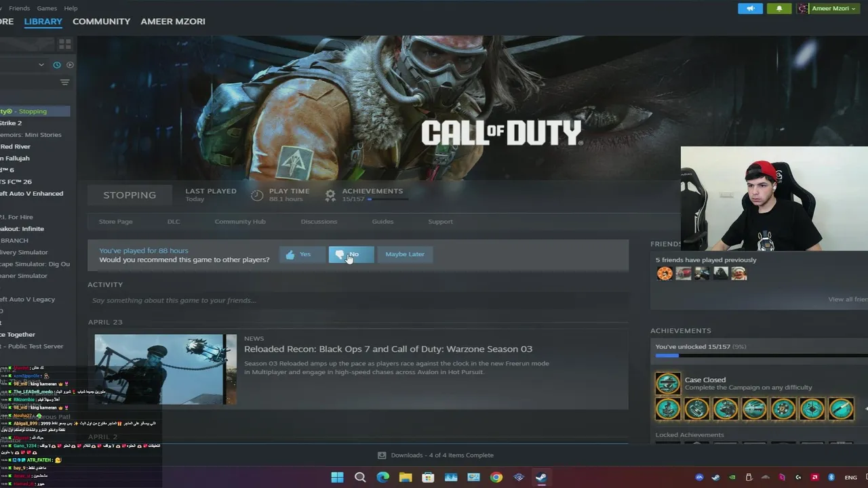Open the Windows Start button
Screen dimensions: 868x488
point(337,477)
